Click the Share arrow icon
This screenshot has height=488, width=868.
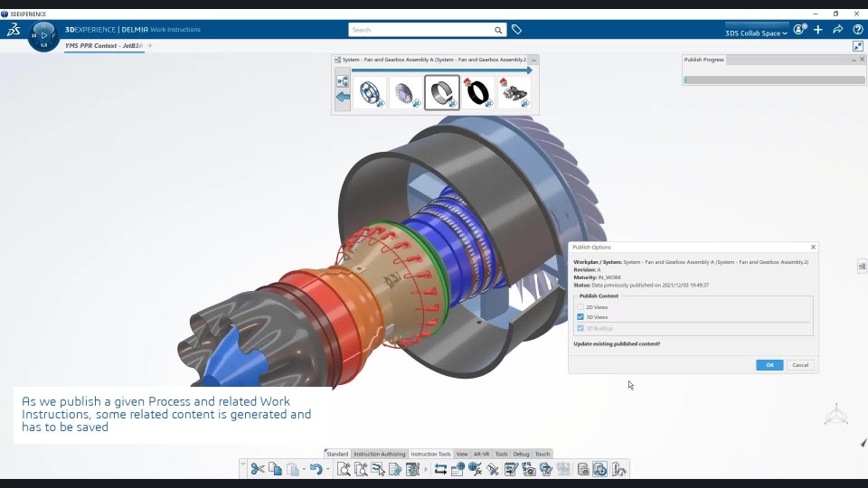(837, 29)
